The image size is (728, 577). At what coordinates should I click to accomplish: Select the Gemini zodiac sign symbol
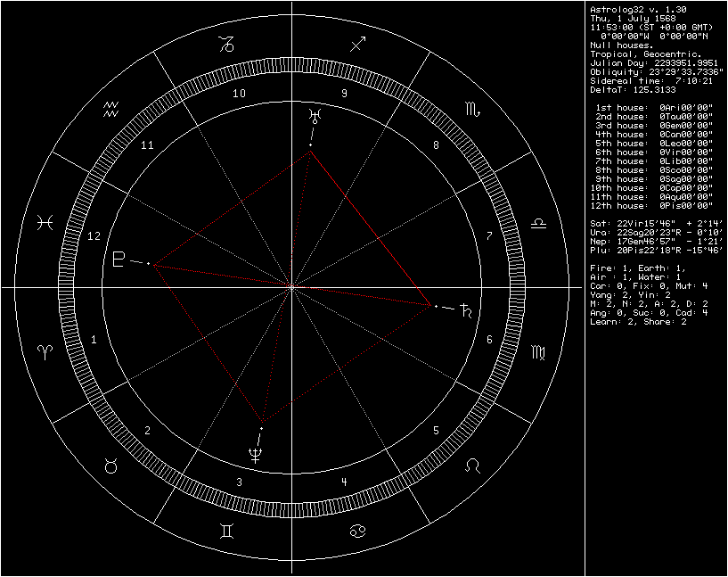click(228, 531)
